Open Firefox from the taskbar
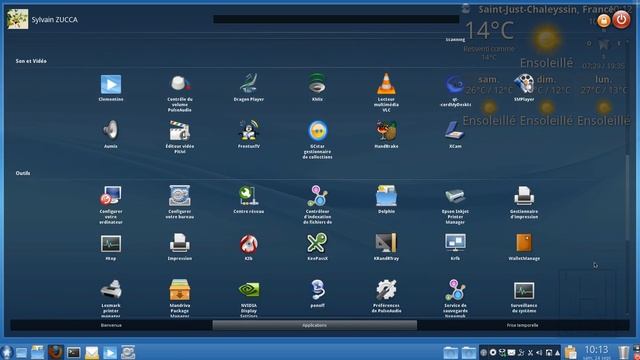Viewport: 640px width, 360px height. click(56, 352)
